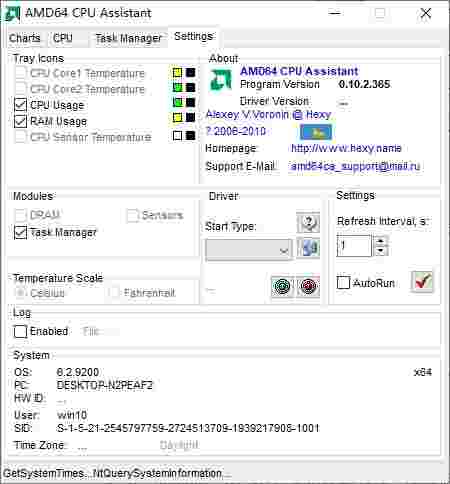Switch to the Task Manager tab
The width and height of the screenshot is (450, 484).
[129, 38]
